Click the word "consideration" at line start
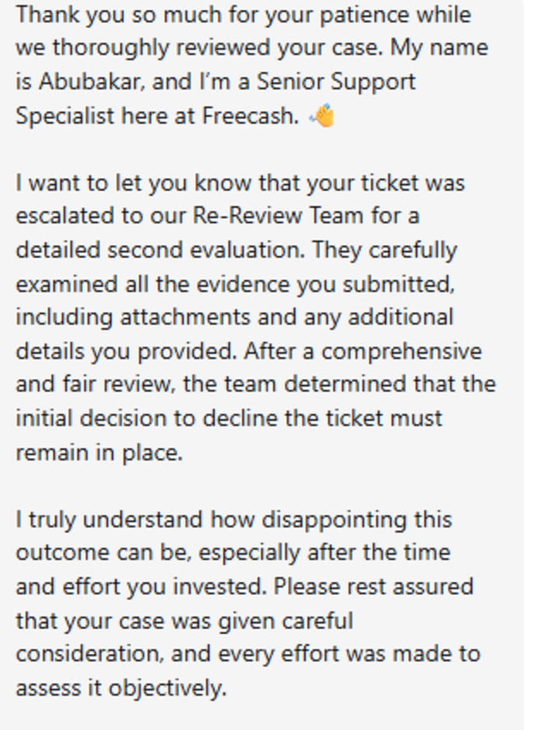The image size is (560, 730). tap(90, 654)
